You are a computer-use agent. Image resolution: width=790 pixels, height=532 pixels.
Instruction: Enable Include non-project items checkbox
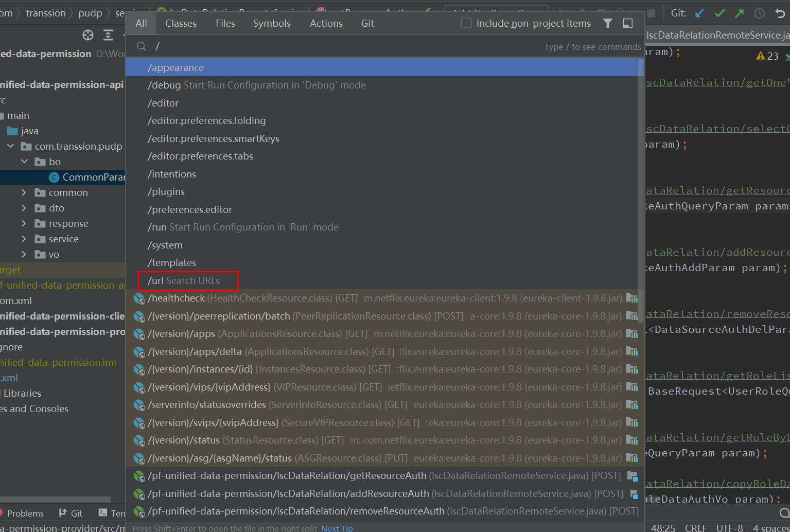pyautogui.click(x=466, y=23)
